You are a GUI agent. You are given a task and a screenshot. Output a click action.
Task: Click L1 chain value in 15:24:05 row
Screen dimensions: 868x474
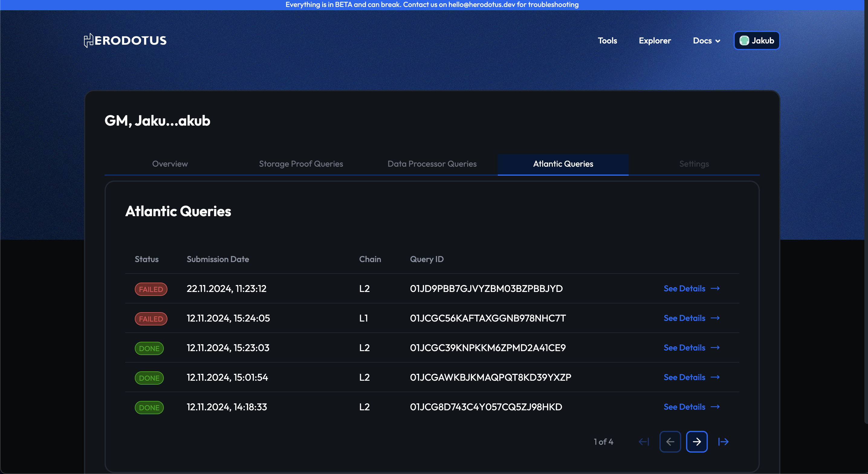tap(364, 318)
